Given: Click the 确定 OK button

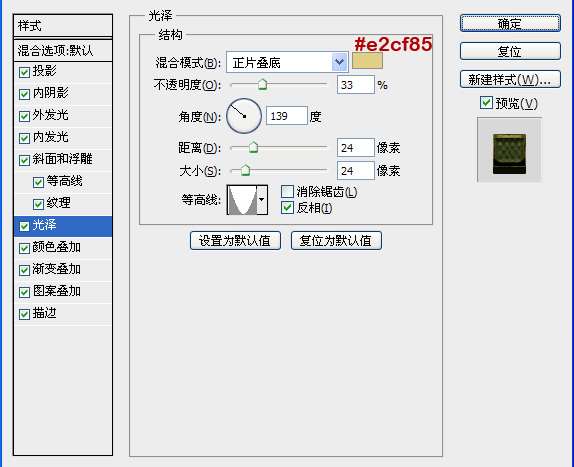Looking at the screenshot, I should (510, 23).
